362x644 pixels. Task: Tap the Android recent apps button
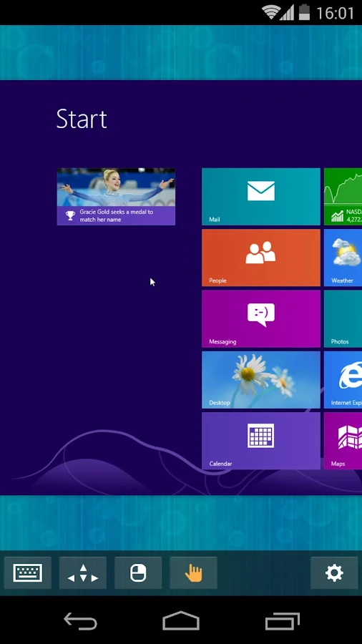282,620
